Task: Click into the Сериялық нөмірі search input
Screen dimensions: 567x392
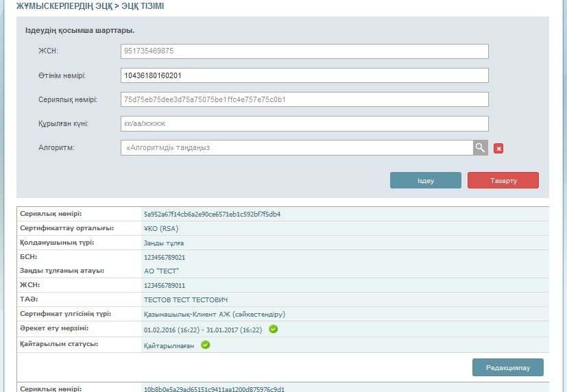Action: click(x=304, y=99)
